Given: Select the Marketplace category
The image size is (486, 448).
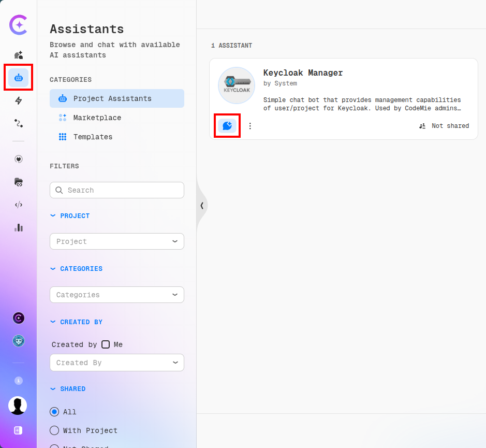Looking at the screenshot, I should click(x=117, y=118).
